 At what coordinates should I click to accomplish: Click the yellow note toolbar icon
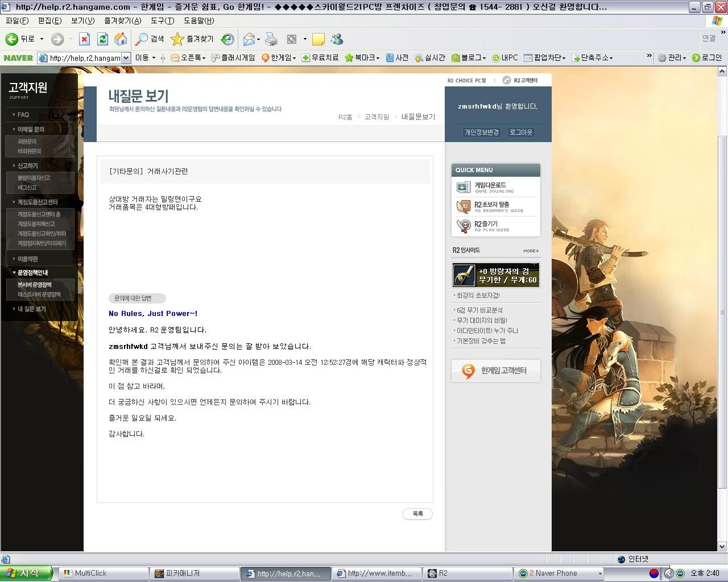318,39
